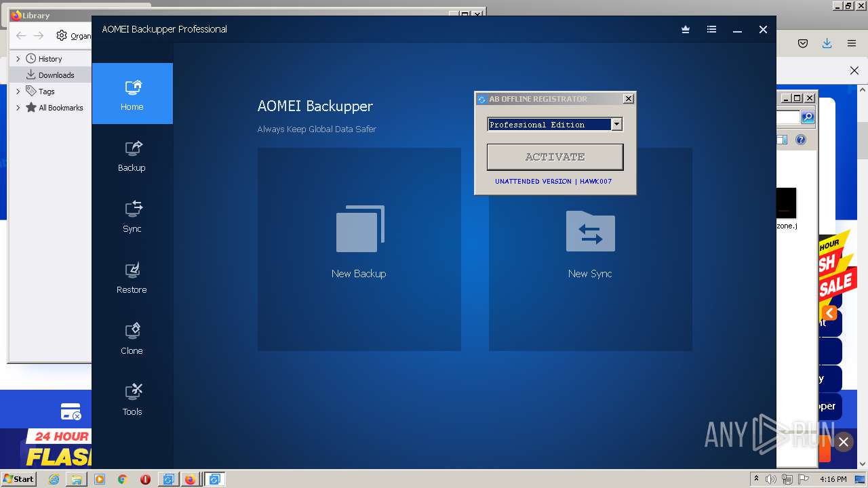Launch Chrome from taskbar

coord(123,479)
